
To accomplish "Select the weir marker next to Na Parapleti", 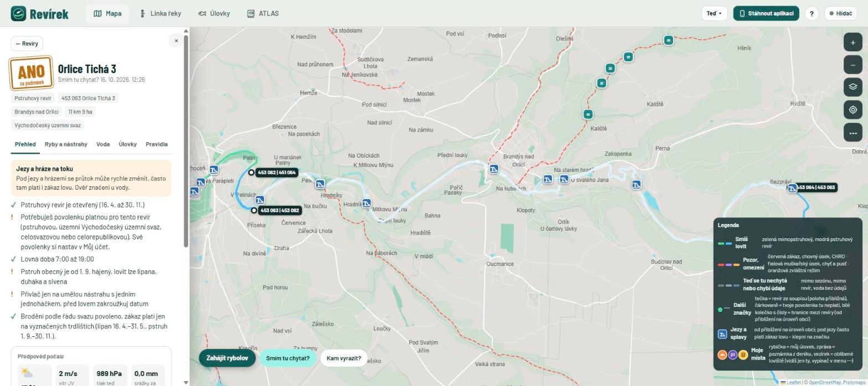I will pyautogui.click(x=200, y=182).
